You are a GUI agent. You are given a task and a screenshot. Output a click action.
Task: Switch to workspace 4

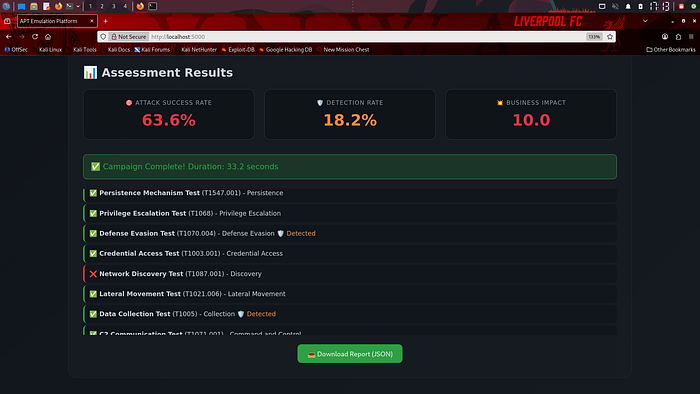(125, 6)
